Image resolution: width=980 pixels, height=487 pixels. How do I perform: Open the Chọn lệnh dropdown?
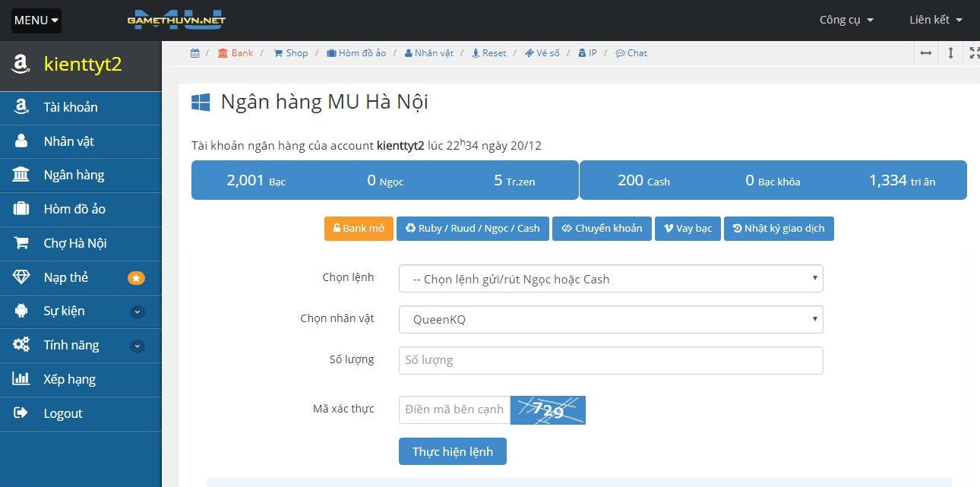[x=611, y=279]
